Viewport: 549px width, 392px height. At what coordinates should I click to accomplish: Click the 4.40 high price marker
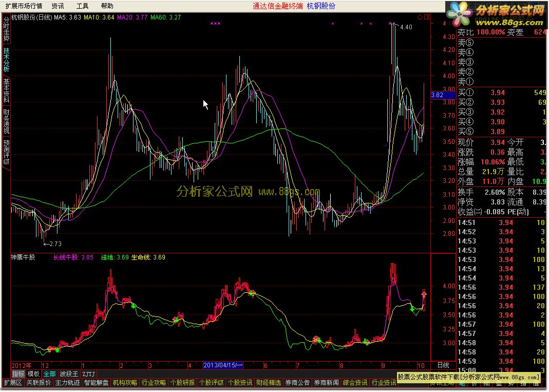(x=406, y=27)
